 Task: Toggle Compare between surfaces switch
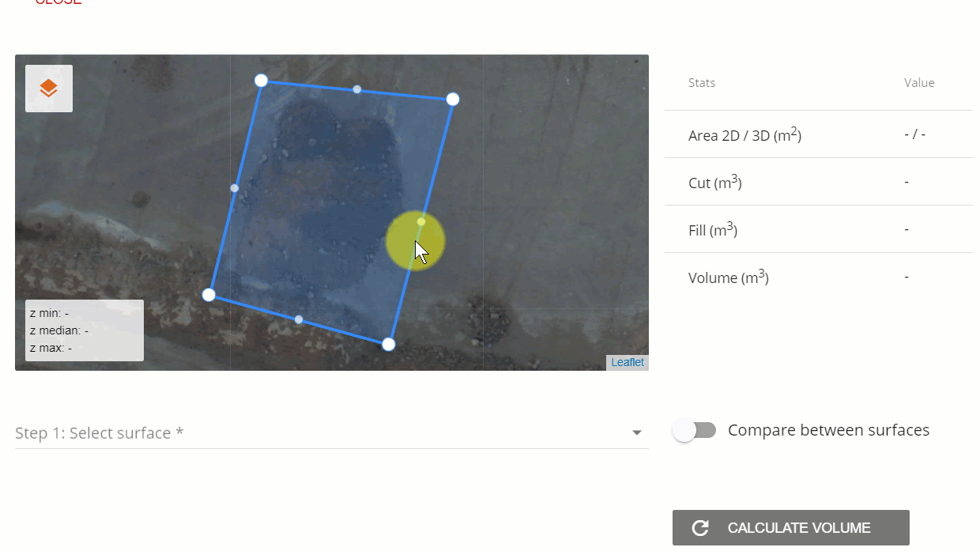(694, 430)
